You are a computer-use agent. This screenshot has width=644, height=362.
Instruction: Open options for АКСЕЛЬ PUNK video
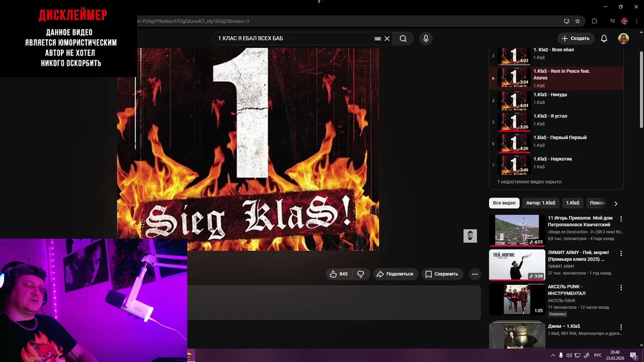[621, 288]
